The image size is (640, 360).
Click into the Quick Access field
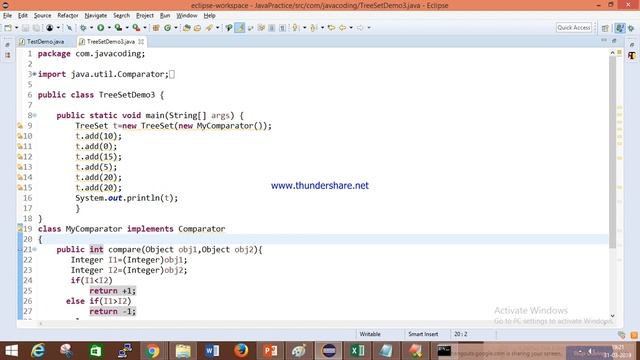click(574, 28)
